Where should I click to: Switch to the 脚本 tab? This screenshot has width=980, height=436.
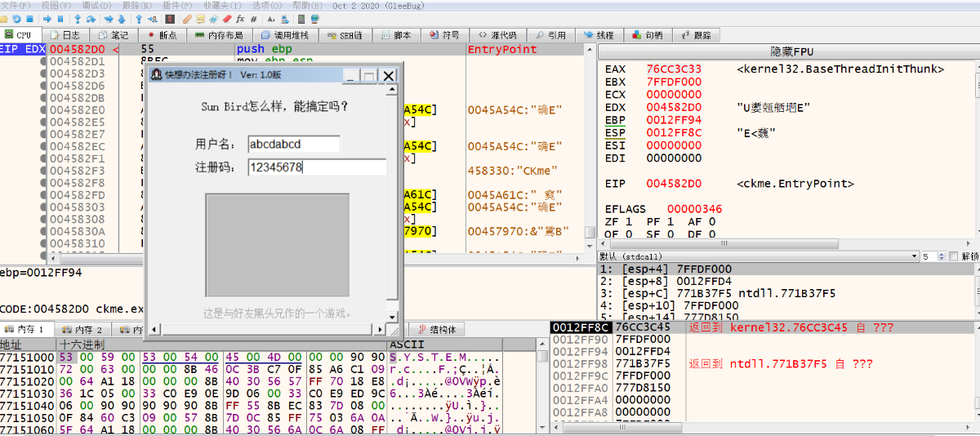click(396, 35)
